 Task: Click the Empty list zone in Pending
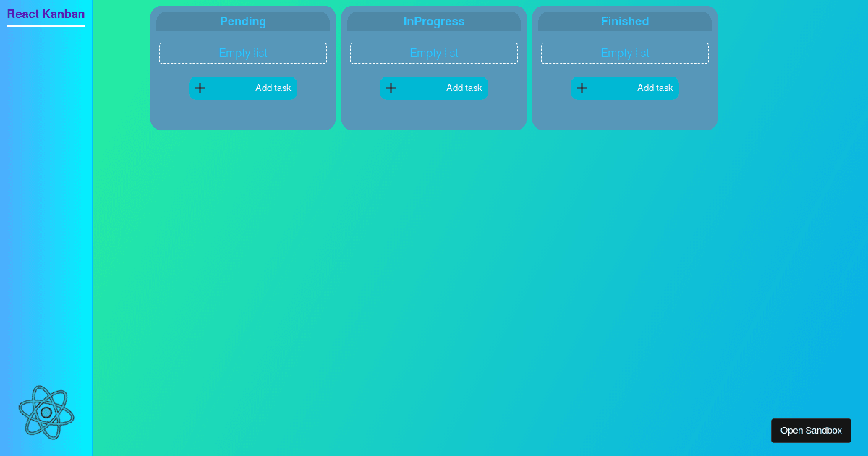click(x=243, y=53)
